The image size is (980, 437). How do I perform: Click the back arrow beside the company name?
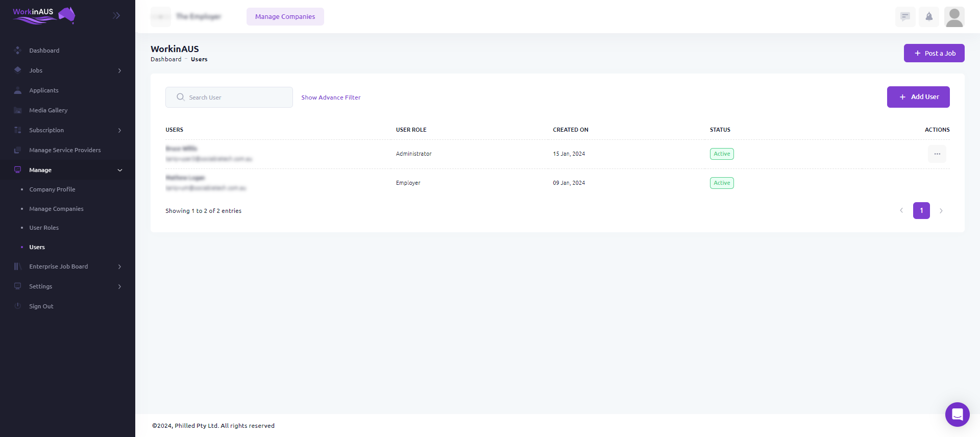pyautogui.click(x=160, y=16)
